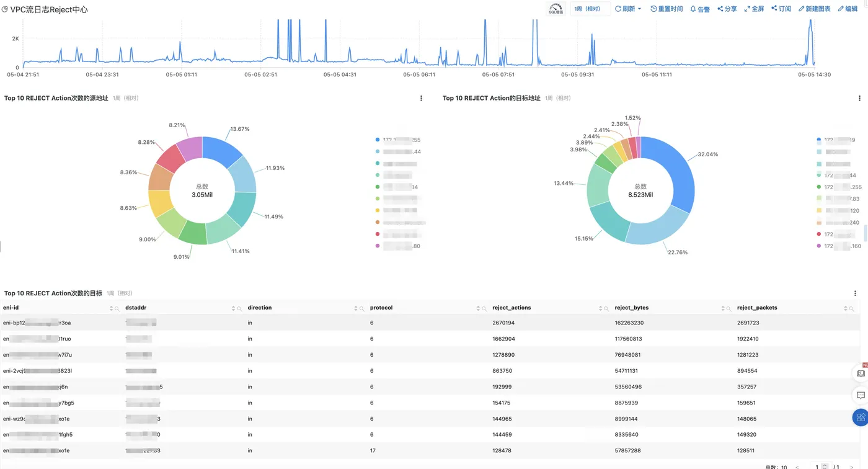Toggle the blue 172…255 legend item in source chart
Viewport: 868px width, 469px height.
pyautogui.click(x=398, y=140)
